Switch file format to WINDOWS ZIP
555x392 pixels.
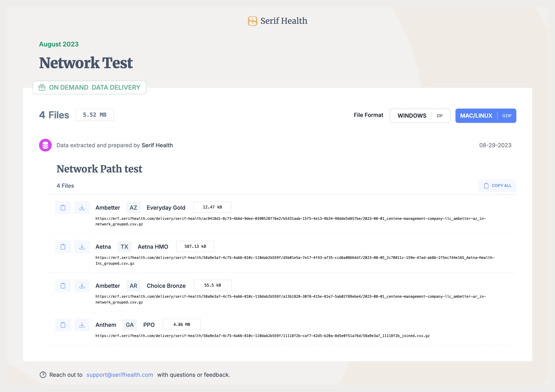pyautogui.click(x=420, y=116)
